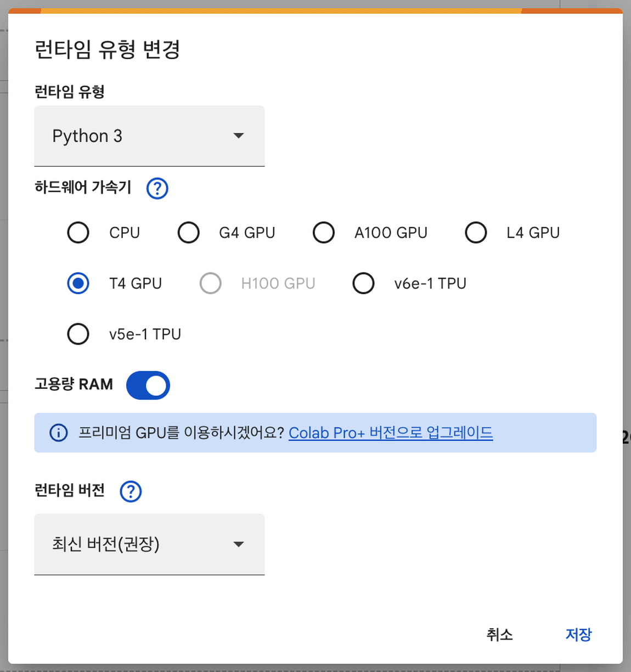This screenshot has height=672, width=631.
Task: Select A100 GPU as accelerator
Action: [324, 233]
